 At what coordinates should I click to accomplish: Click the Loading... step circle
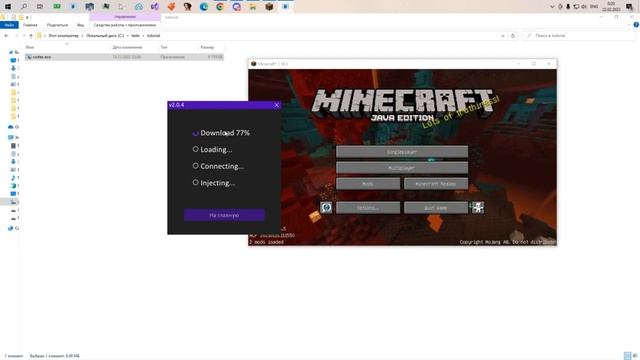pyautogui.click(x=196, y=149)
